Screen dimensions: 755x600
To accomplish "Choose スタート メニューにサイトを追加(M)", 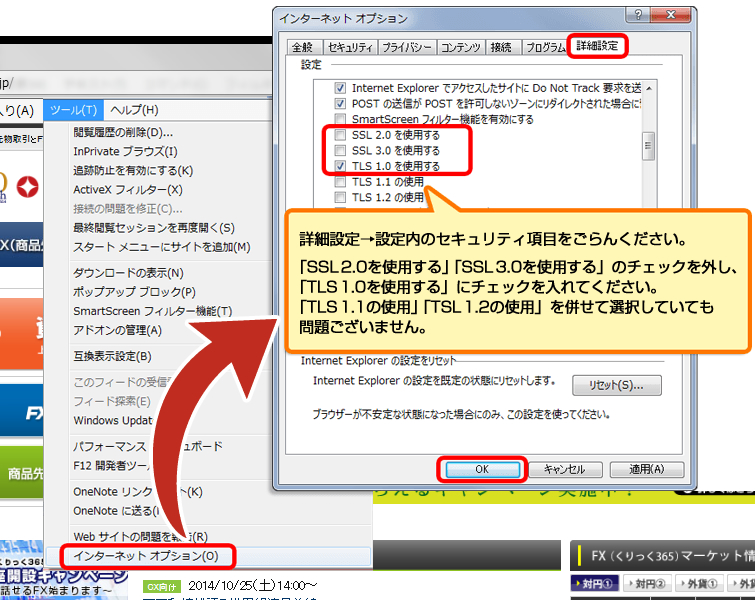I will point(161,247).
